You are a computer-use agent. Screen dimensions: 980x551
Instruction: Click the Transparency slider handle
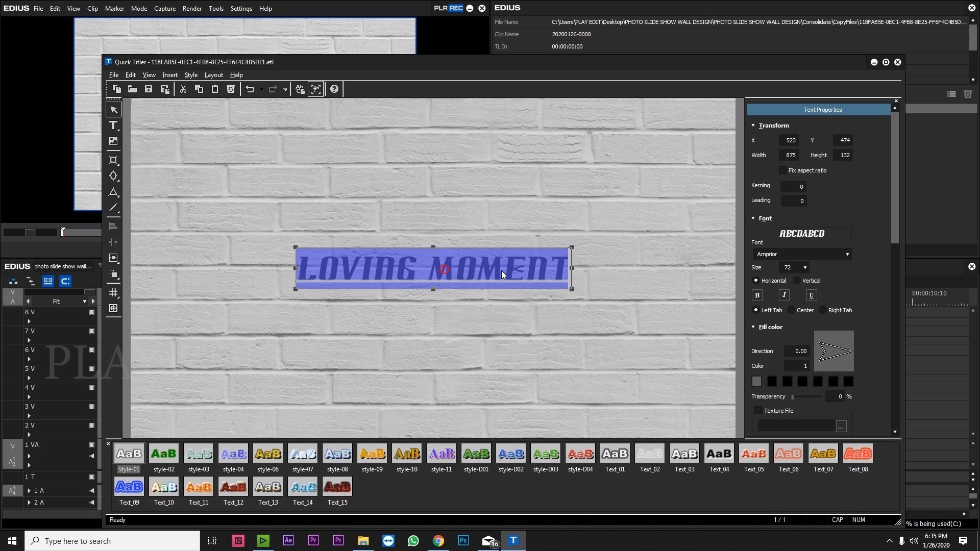pos(793,397)
